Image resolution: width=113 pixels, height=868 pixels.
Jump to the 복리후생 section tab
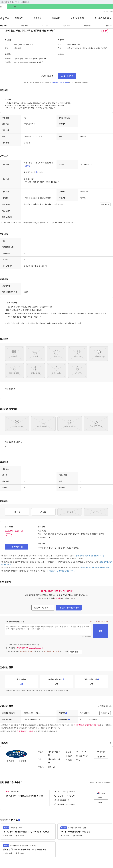coord(67,26)
